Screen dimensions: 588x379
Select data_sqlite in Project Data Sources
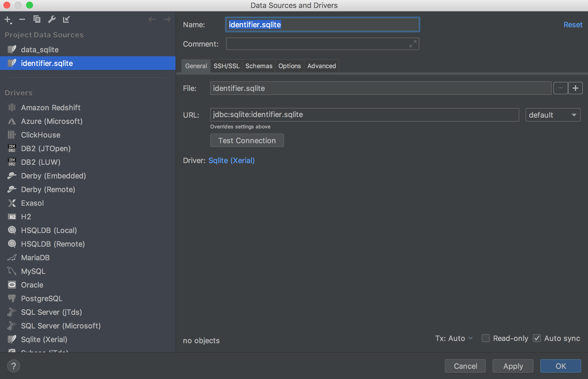[x=40, y=50]
